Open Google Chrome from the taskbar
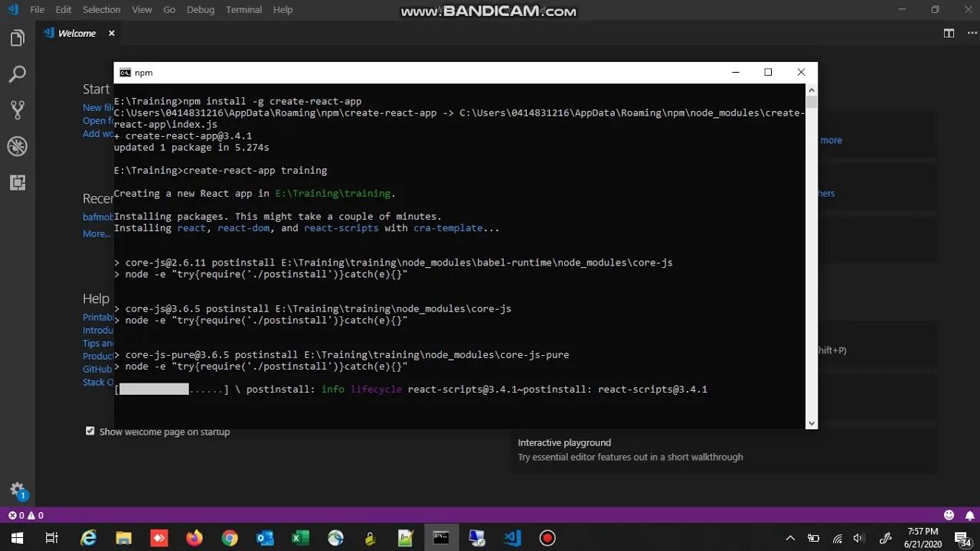Image resolution: width=980 pixels, height=551 pixels. pyautogui.click(x=230, y=538)
